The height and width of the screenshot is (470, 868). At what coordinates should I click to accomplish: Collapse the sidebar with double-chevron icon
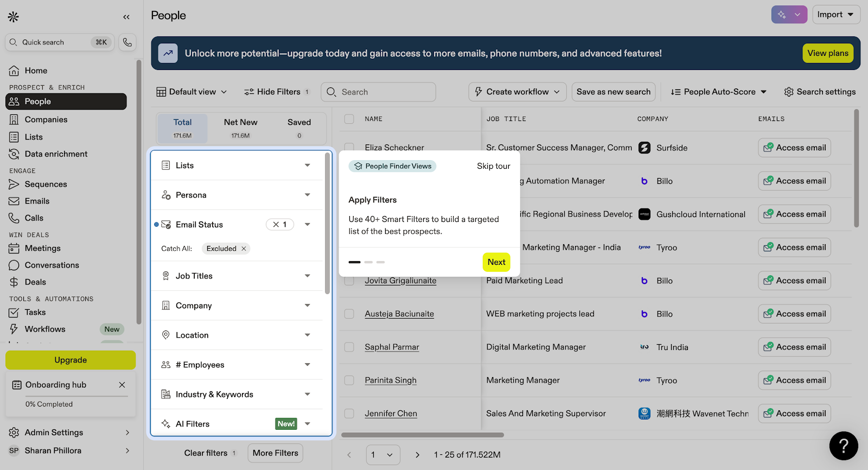coord(126,17)
